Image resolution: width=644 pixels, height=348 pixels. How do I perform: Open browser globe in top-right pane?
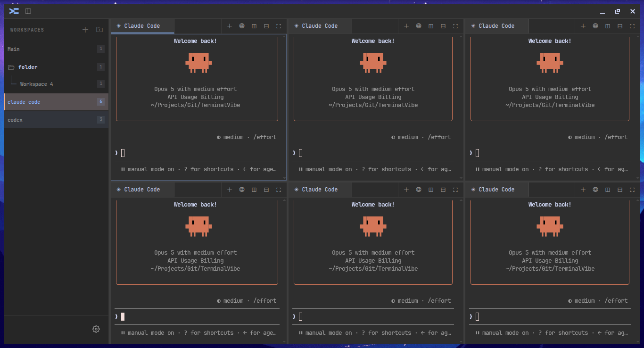595,26
